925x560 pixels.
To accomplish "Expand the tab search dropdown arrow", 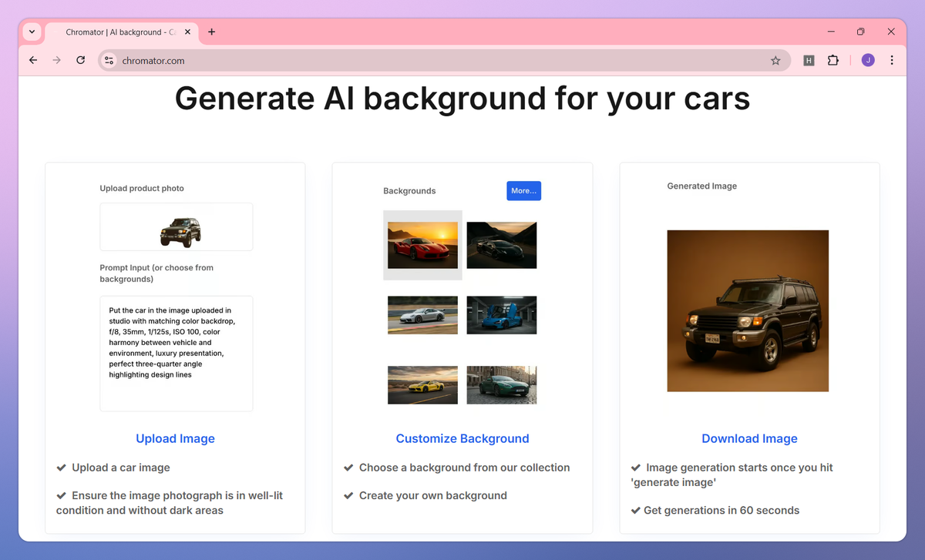I will [32, 32].
